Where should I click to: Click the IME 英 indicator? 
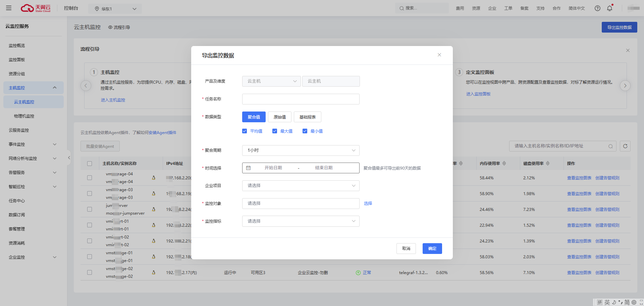point(607,302)
